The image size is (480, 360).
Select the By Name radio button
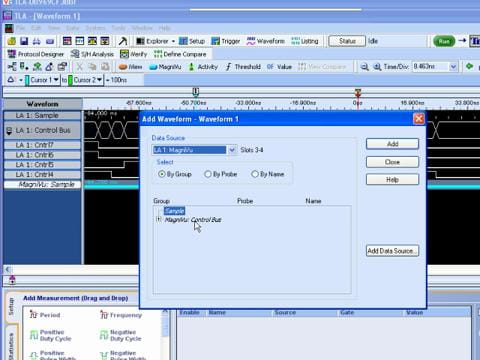click(255, 174)
